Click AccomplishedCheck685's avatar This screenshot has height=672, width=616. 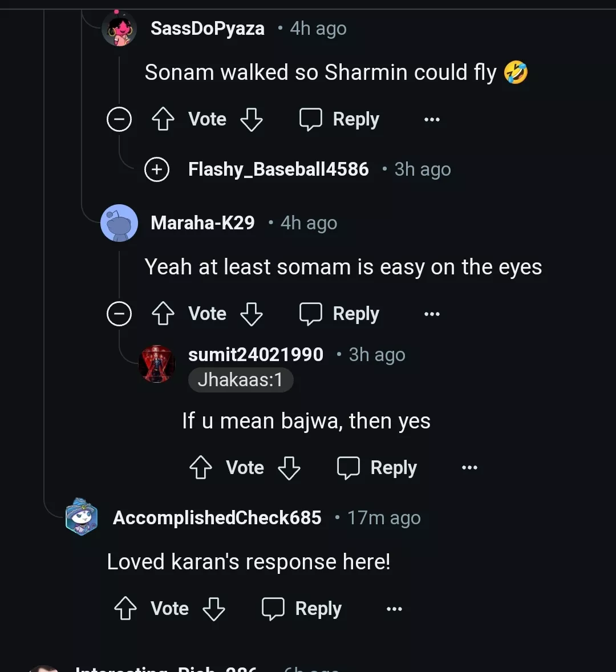point(81,517)
